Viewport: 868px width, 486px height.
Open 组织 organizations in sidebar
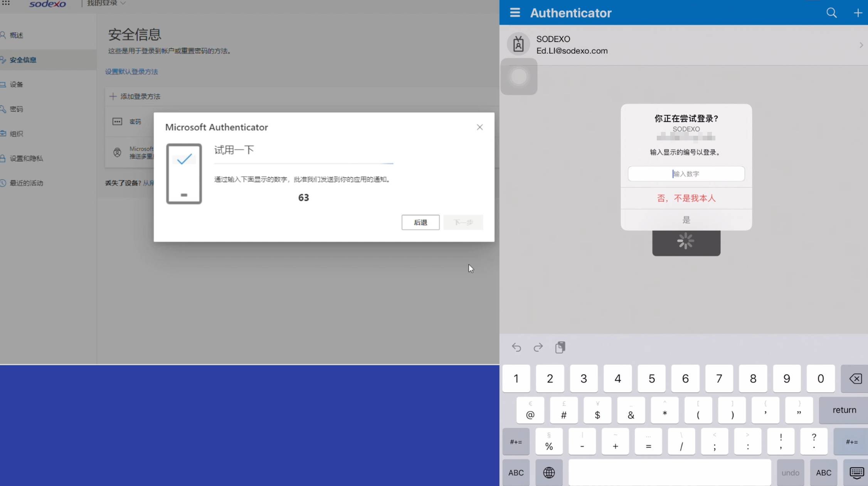(x=16, y=134)
